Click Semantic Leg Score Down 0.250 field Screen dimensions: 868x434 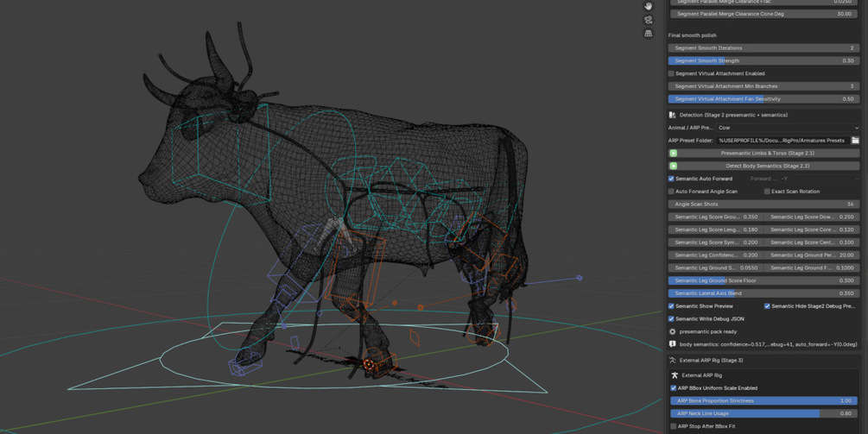(x=812, y=217)
